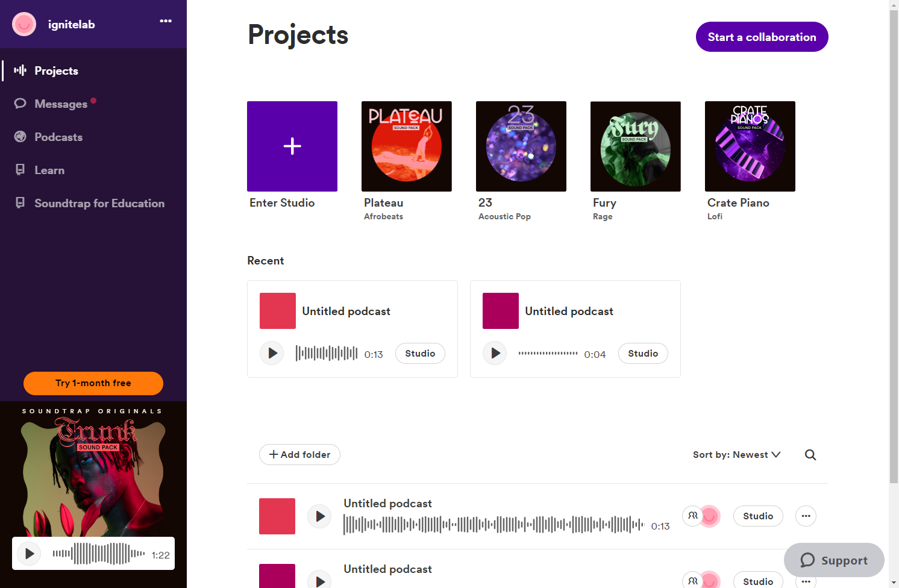Open more options for first listed podcast
Image resolution: width=899 pixels, height=588 pixels.
[x=806, y=516]
